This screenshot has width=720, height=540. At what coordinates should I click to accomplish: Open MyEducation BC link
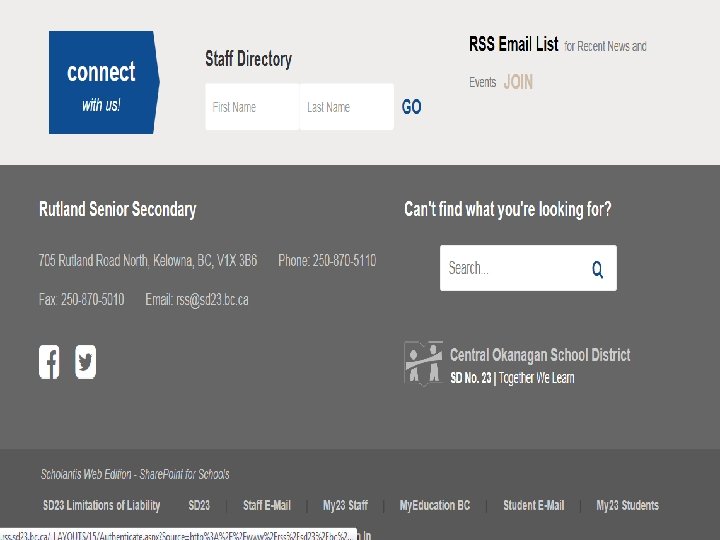point(434,505)
